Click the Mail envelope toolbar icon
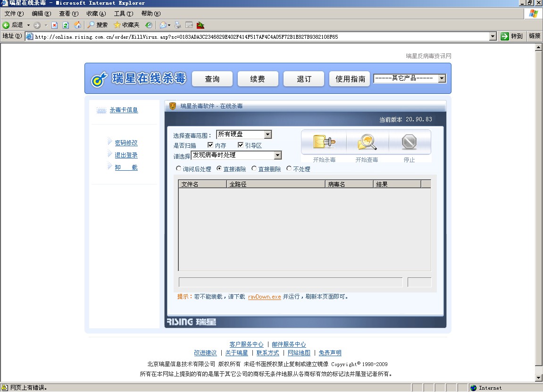 (x=163, y=25)
